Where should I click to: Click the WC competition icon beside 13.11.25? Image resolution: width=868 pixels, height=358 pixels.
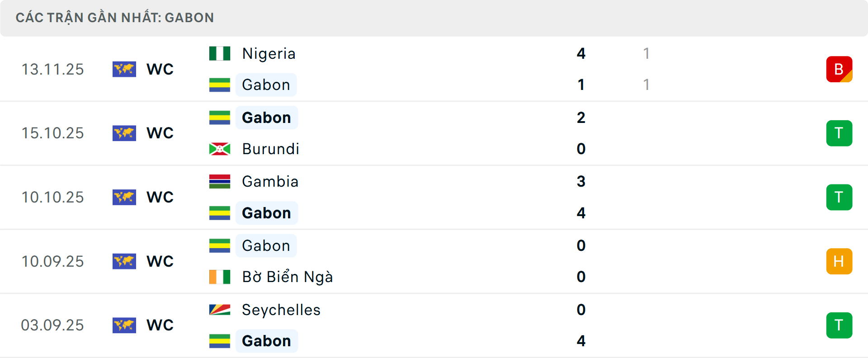click(124, 69)
